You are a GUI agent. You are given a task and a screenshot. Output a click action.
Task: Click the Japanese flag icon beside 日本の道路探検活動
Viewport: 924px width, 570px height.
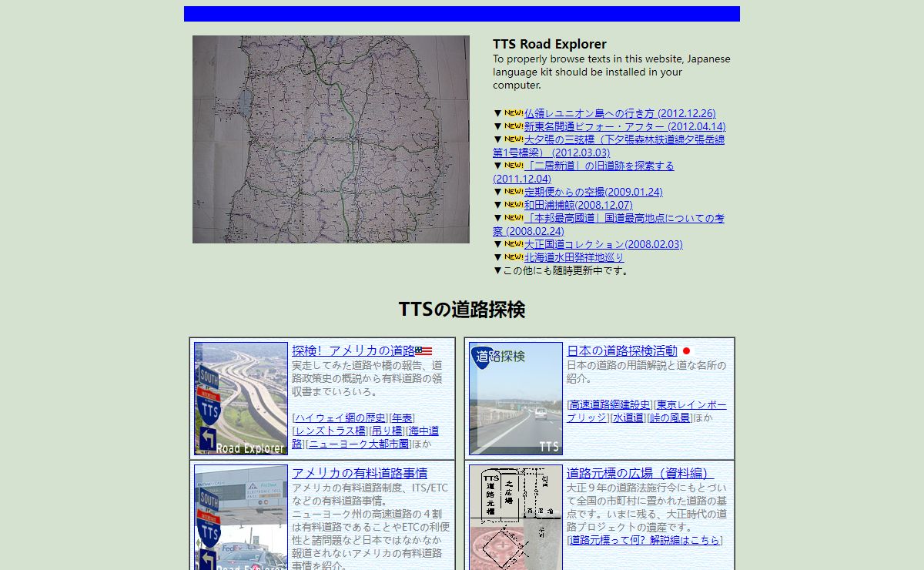point(687,351)
